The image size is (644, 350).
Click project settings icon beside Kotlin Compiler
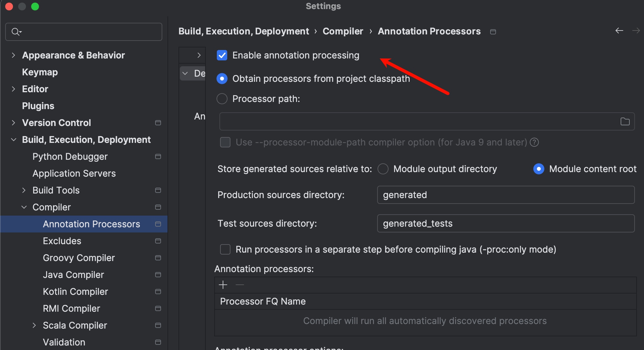(x=158, y=292)
